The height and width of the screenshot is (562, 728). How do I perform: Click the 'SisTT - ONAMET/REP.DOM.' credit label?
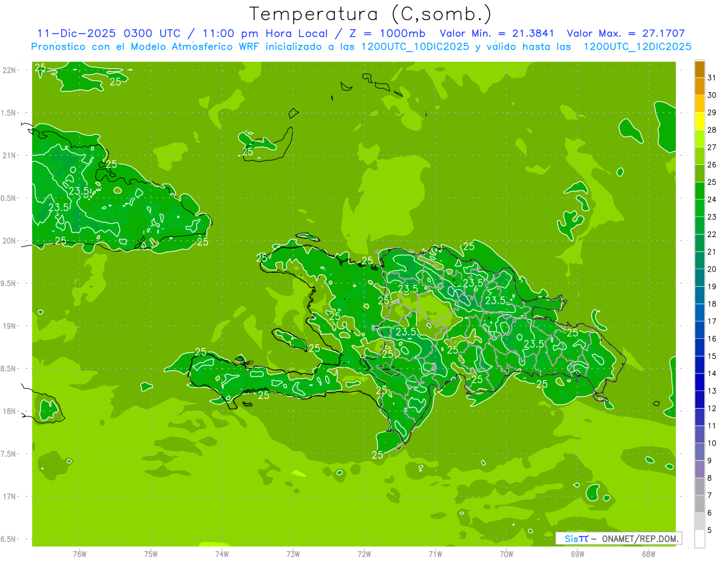click(619, 538)
